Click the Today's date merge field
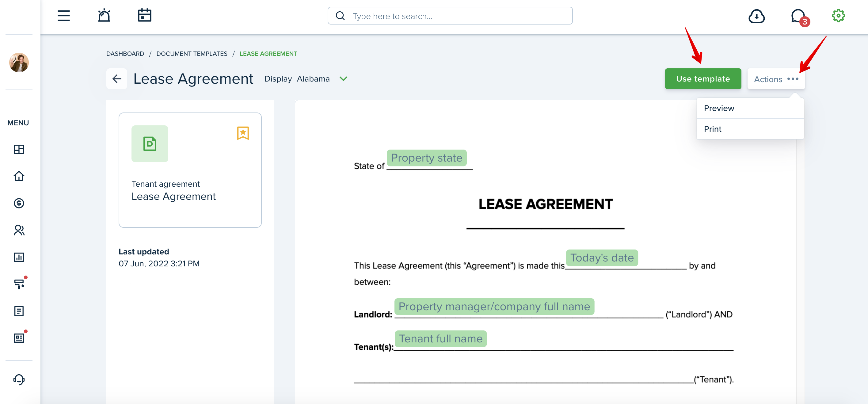The height and width of the screenshot is (404, 868). pos(602,257)
